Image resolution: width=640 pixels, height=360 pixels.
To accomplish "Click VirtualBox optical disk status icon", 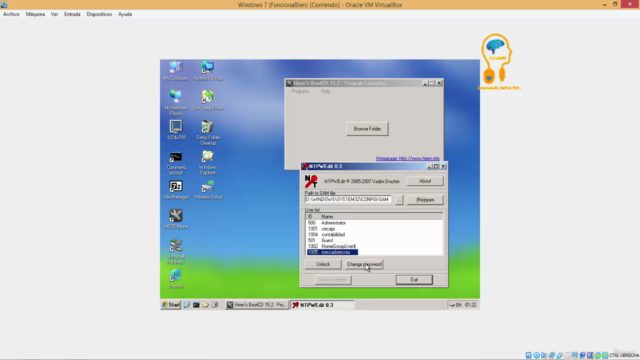I will (x=536, y=355).
